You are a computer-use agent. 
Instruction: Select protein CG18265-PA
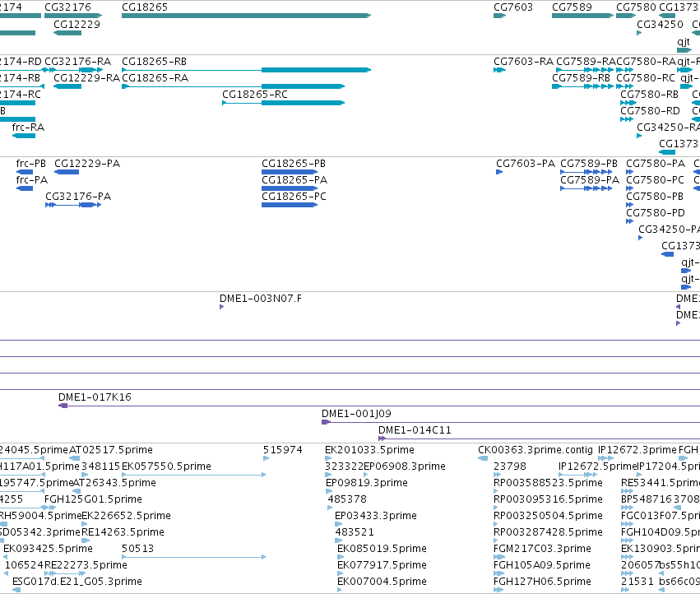click(x=290, y=188)
